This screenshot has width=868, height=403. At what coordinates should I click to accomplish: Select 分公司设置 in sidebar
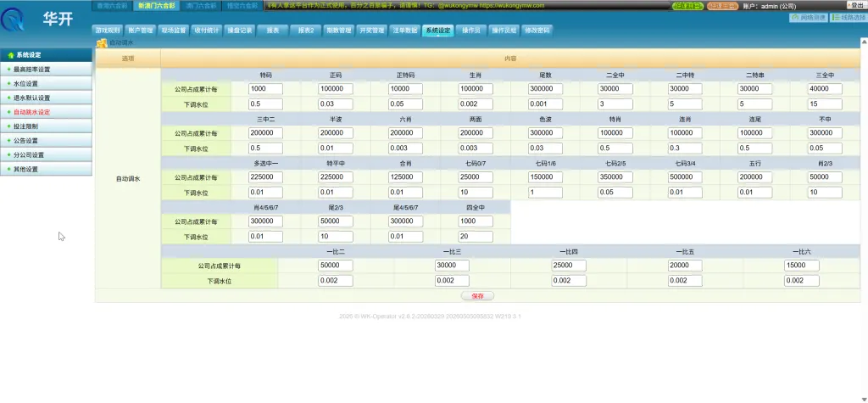tap(46, 154)
